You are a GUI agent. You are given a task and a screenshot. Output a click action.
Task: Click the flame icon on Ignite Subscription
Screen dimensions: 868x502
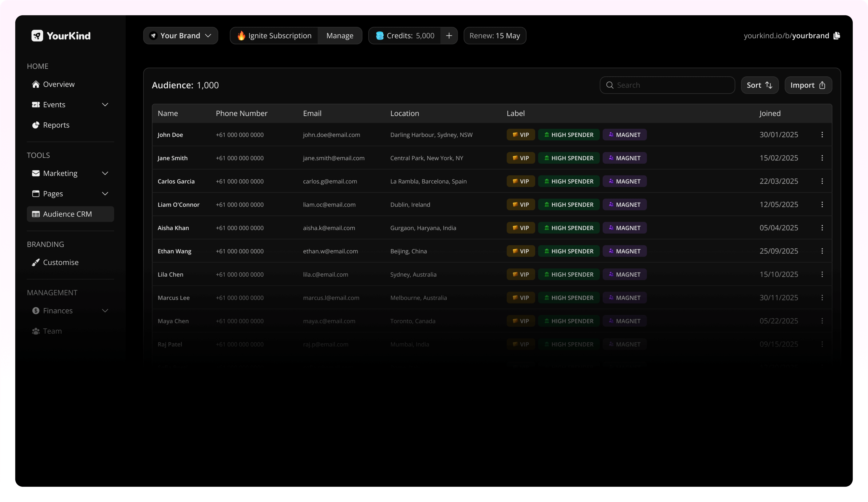(x=241, y=35)
